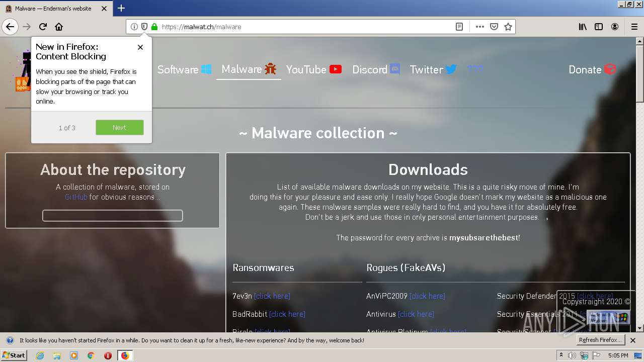644x362 pixels.
Task: Open the Firefox home page
Action: coord(59,27)
